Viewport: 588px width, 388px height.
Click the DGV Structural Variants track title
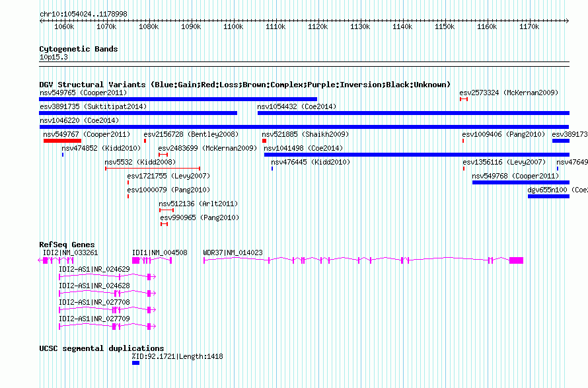click(x=245, y=85)
